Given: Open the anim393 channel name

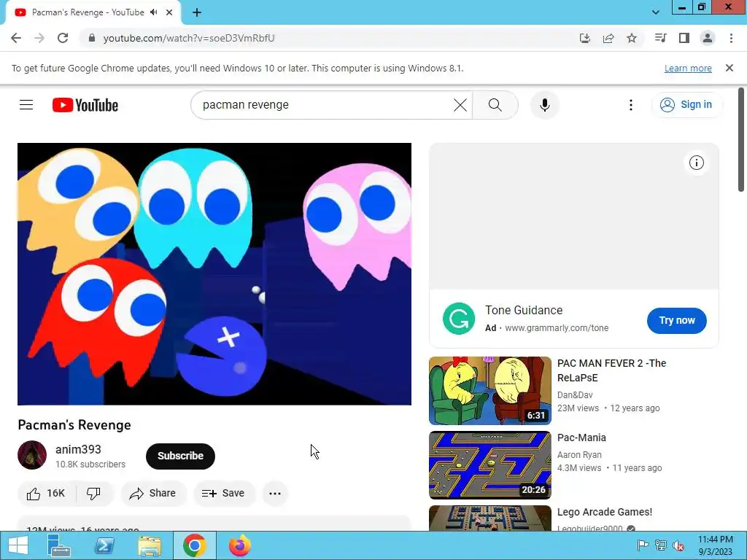Looking at the screenshot, I should pos(78,449).
